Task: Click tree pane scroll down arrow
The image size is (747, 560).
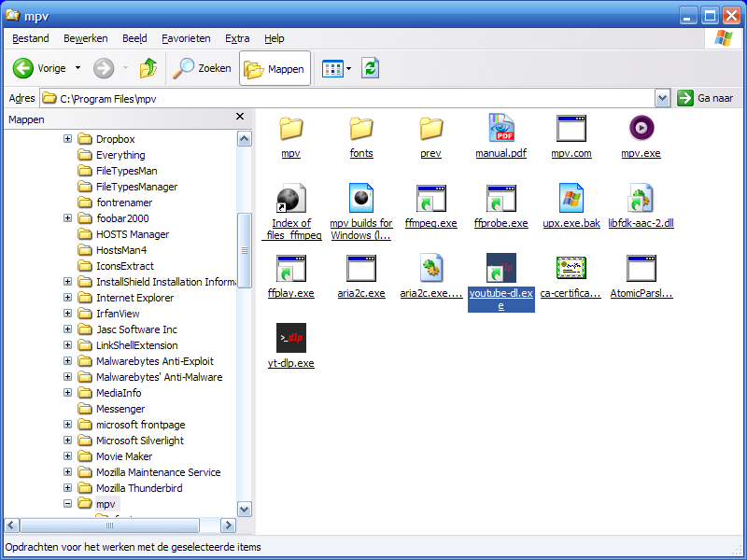Action: coord(245,509)
